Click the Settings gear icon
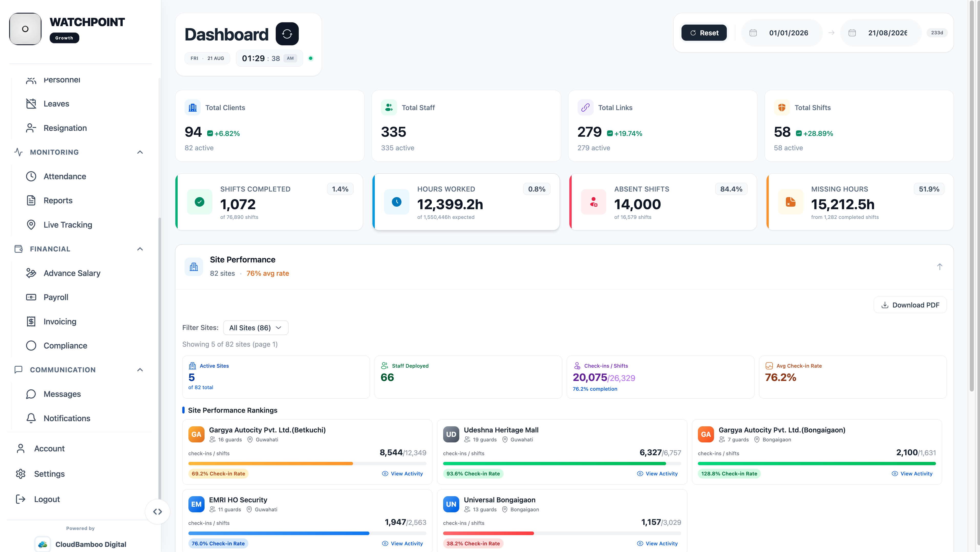This screenshot has height=552, width=980. (20, 474)
